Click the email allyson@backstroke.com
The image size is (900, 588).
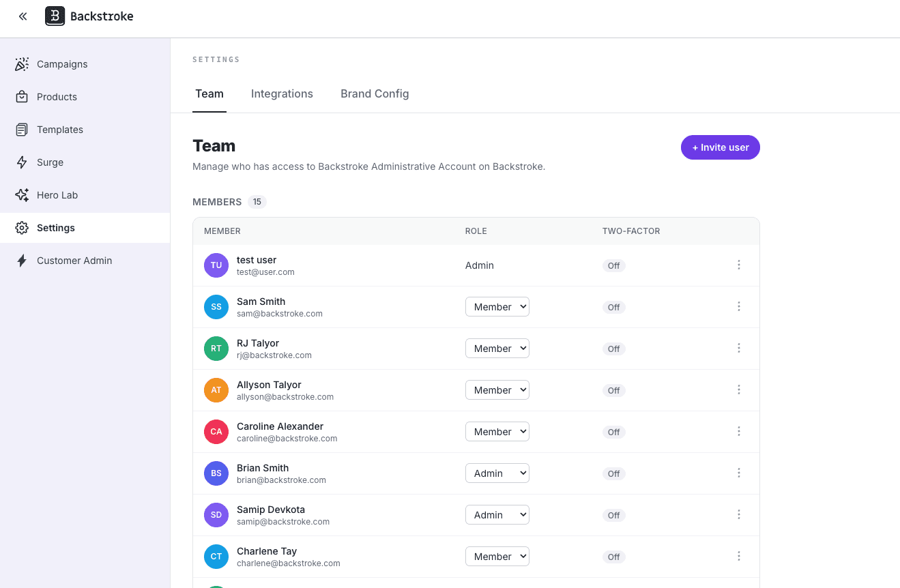pos(285,397)
